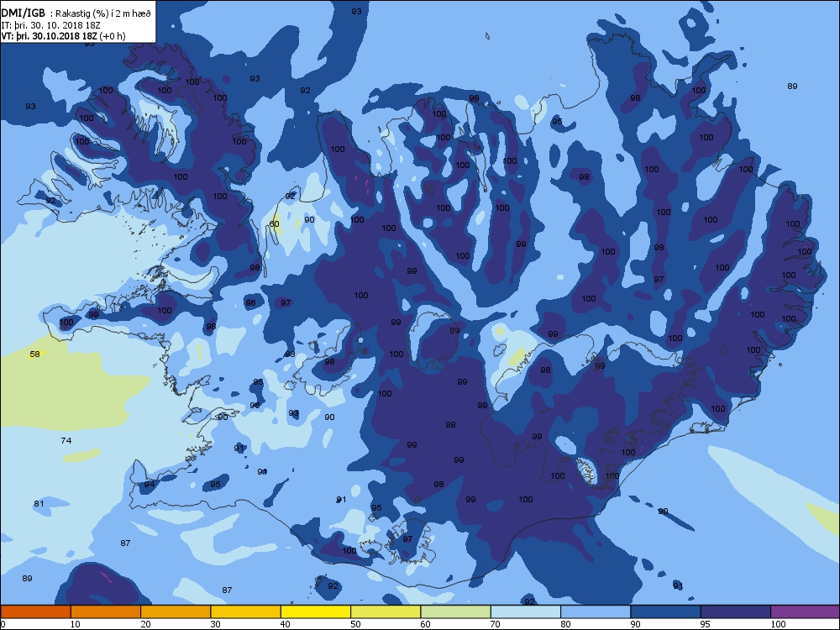
Task: Select the 80–90 medium blue legend swatch
Action: [x=596, y=612]
